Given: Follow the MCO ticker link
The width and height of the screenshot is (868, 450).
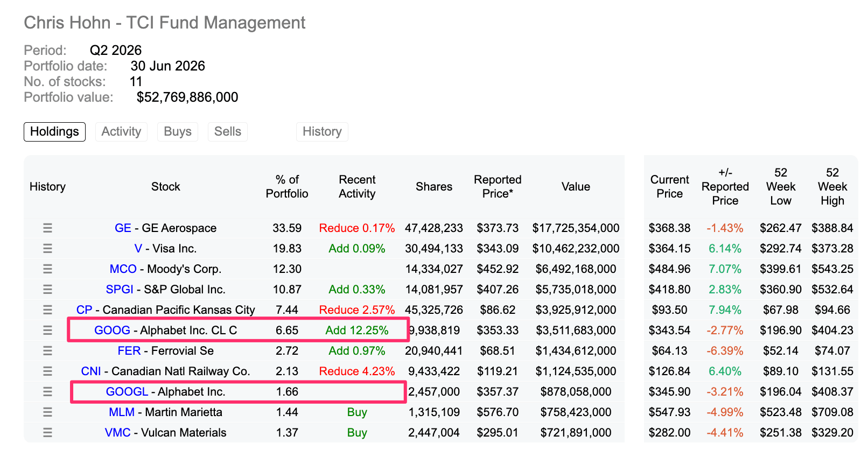Looking at the screenshot, I should [123, 269].
